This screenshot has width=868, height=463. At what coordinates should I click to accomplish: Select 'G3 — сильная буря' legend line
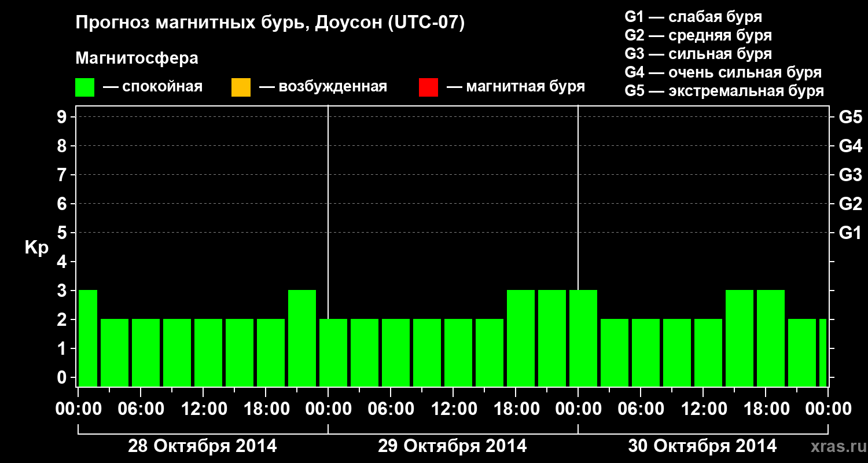point(698,54)
